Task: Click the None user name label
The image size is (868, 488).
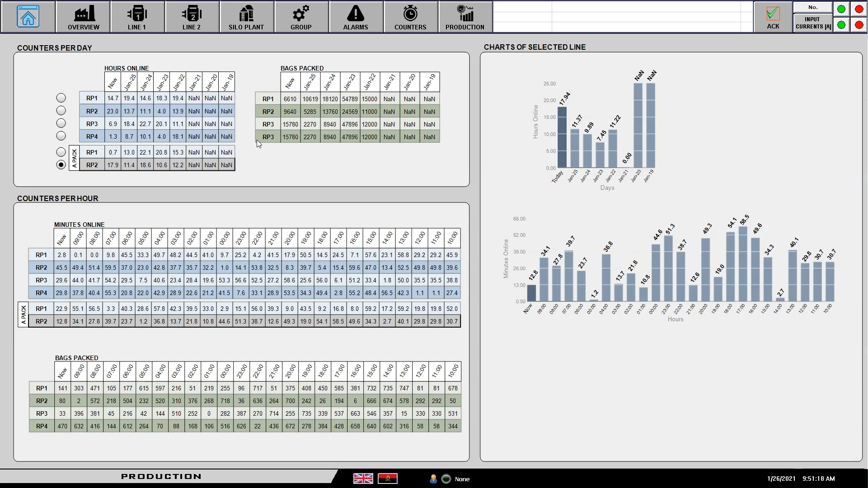Action: (462, 479)
